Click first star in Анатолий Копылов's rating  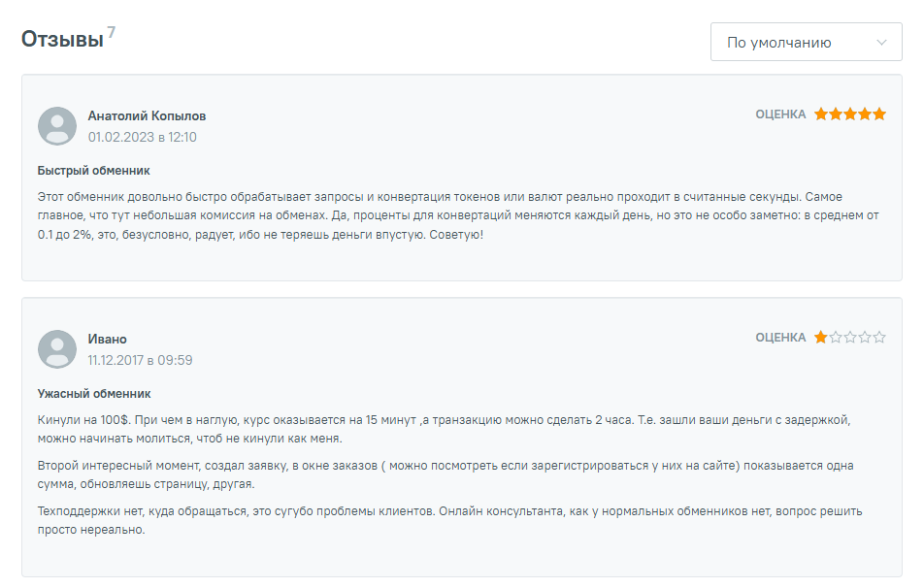(821, 114)
